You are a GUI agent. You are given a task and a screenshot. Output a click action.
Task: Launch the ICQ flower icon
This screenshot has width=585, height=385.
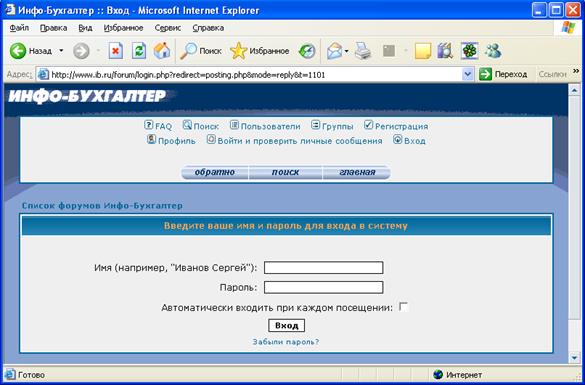coord(469,51)
